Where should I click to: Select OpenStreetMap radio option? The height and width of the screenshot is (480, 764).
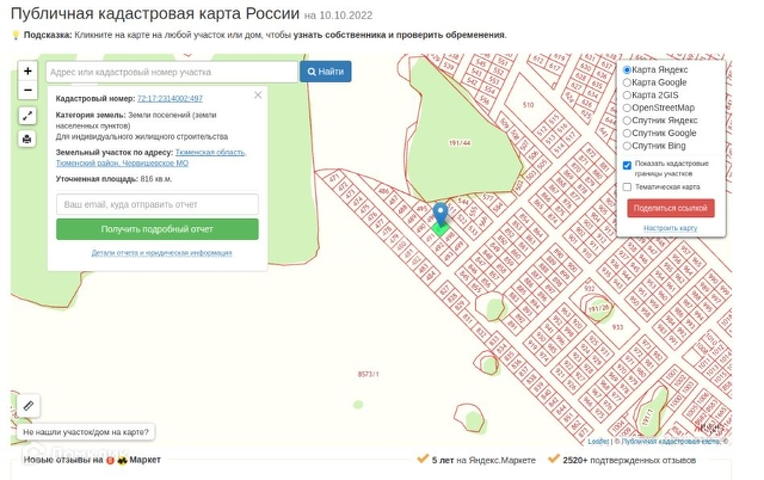pos(627,108)
